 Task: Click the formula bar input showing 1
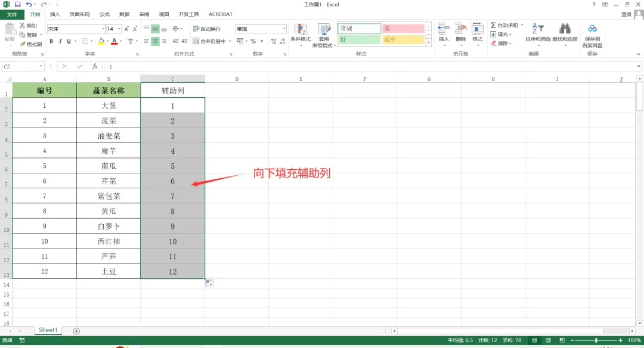point(371,66)
